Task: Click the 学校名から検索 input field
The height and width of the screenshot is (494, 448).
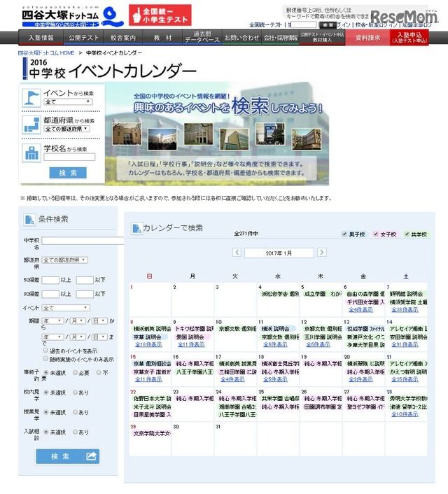Action: (69, 157)
